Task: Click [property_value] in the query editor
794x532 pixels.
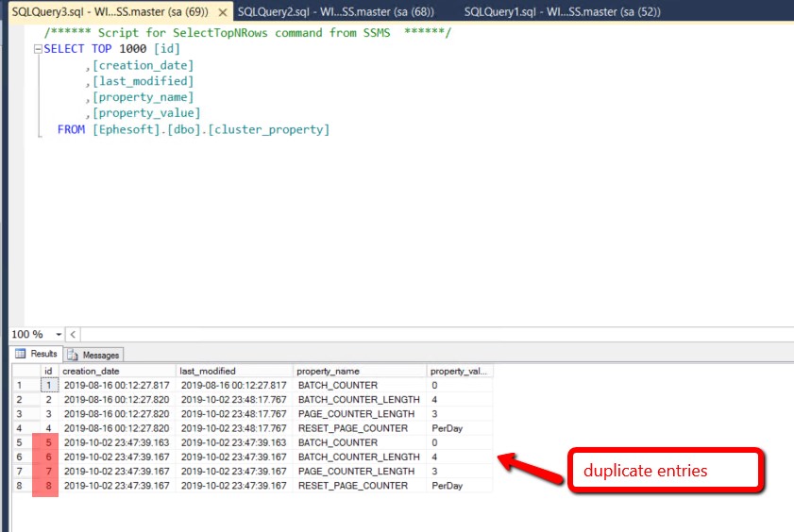Action: click(147, 113)
